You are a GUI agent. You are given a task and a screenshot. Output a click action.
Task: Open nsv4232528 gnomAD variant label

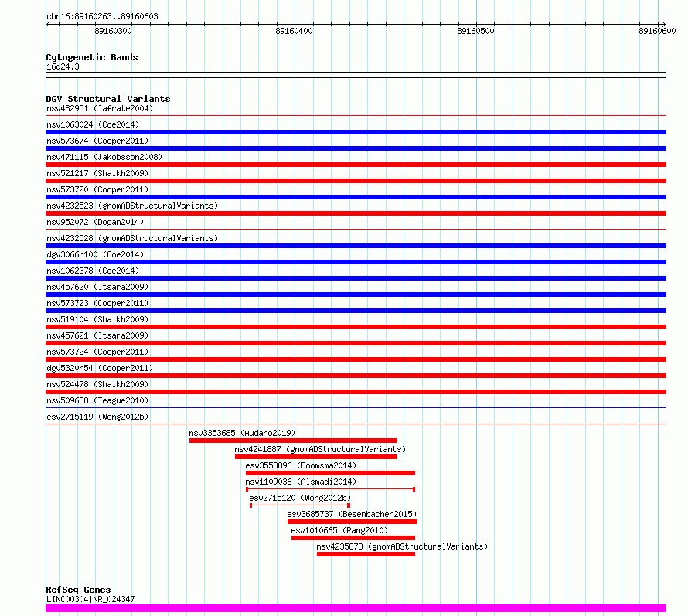tap(132, 239)
